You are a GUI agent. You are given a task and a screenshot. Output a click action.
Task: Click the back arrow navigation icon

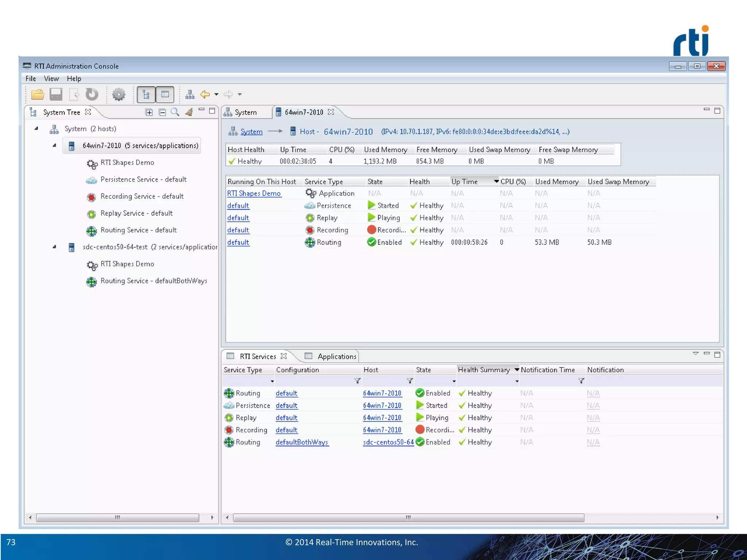point(205,94)
